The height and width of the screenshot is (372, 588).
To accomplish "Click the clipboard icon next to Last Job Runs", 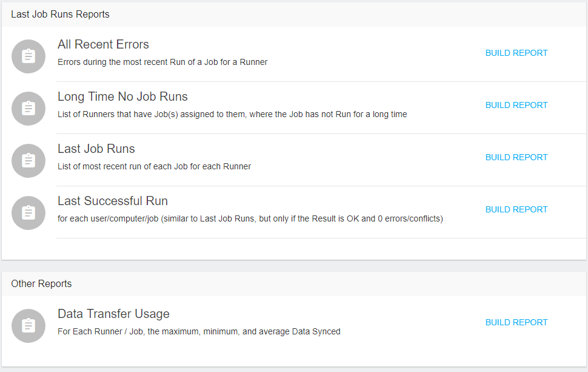I will (x=28, y=161).
